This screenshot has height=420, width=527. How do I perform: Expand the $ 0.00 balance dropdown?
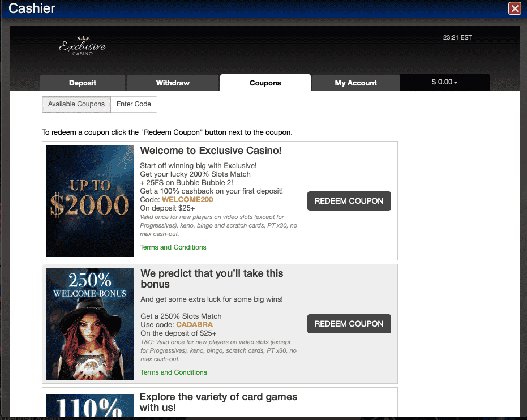[445, 82]
